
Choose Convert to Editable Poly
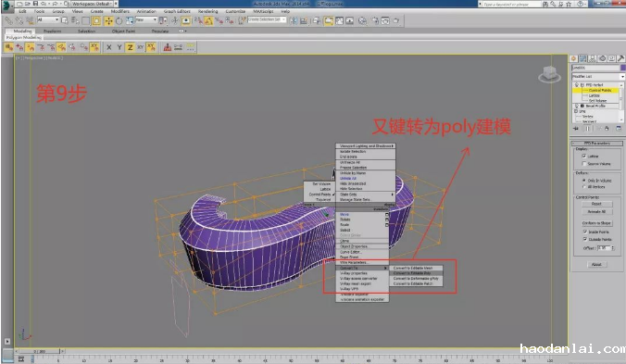pos(412,273)
